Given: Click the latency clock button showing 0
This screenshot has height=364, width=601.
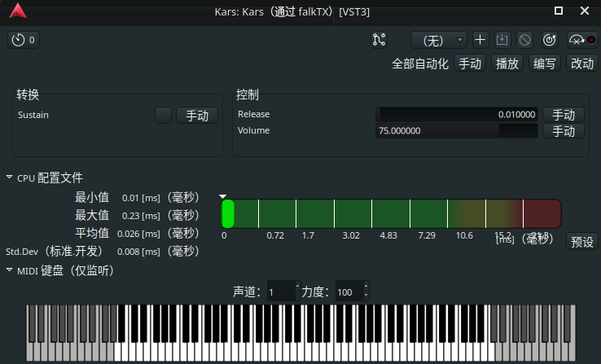Looking at the screenshot, I should pyautogui.click(x=24, y=40).
